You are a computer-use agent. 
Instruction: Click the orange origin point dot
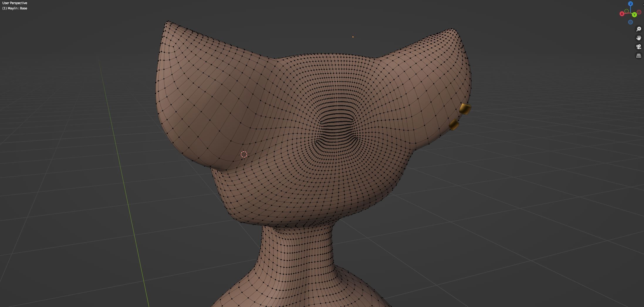tap(353, 37)
